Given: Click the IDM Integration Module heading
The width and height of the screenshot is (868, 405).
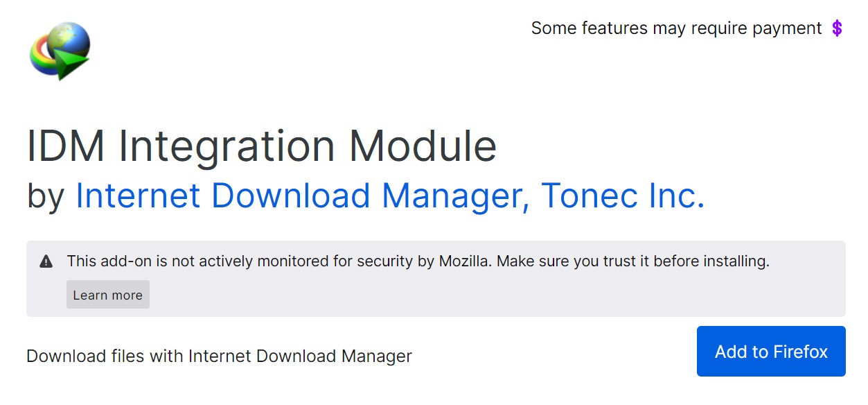Looking at the screenshot, I should [261, 146].
